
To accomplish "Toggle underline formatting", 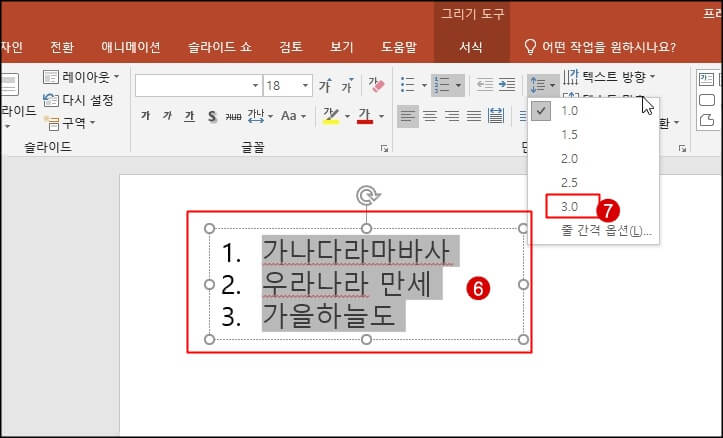I will [x=189, y=116].
